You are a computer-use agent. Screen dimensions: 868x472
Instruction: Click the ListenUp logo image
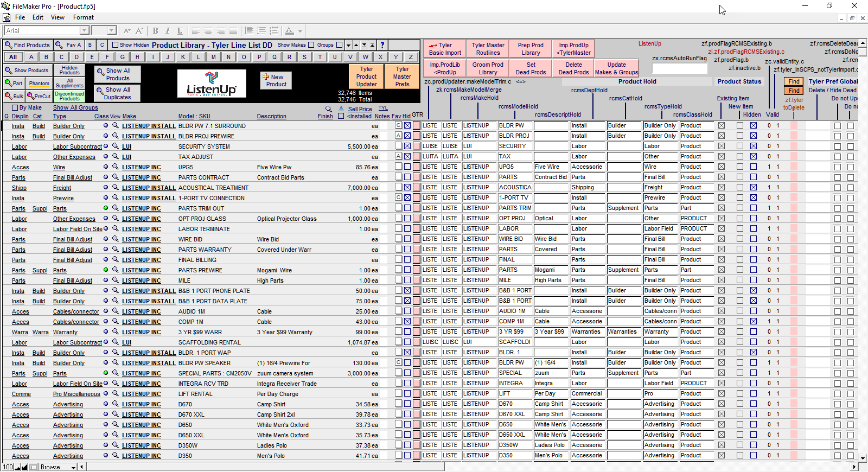[212, 83]
